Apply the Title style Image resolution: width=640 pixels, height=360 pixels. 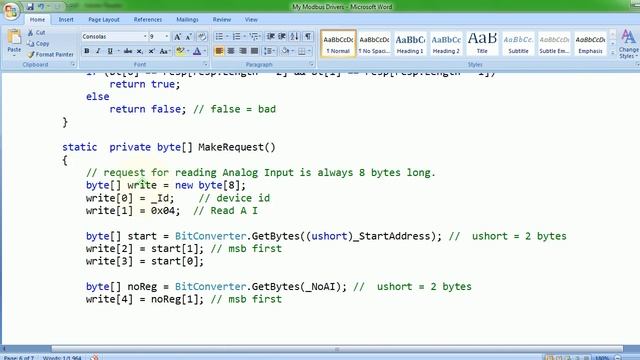coord(482,43)
